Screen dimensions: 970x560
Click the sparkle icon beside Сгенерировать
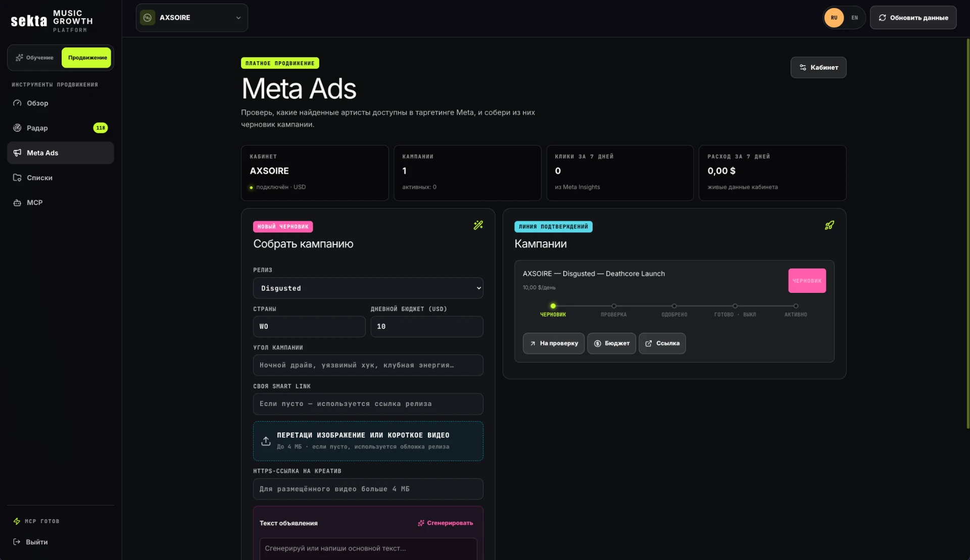click(x=421, y=523)
